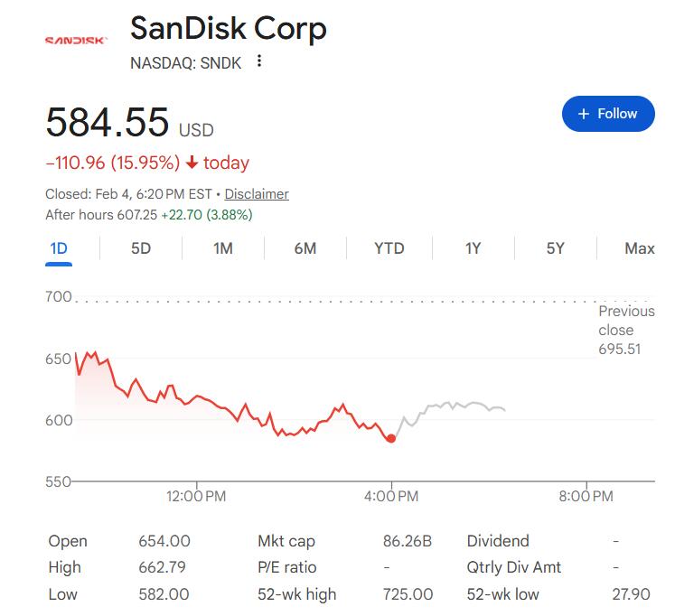
Task: Click the 52-wk high value 725.00
Action: click(408, 594)
